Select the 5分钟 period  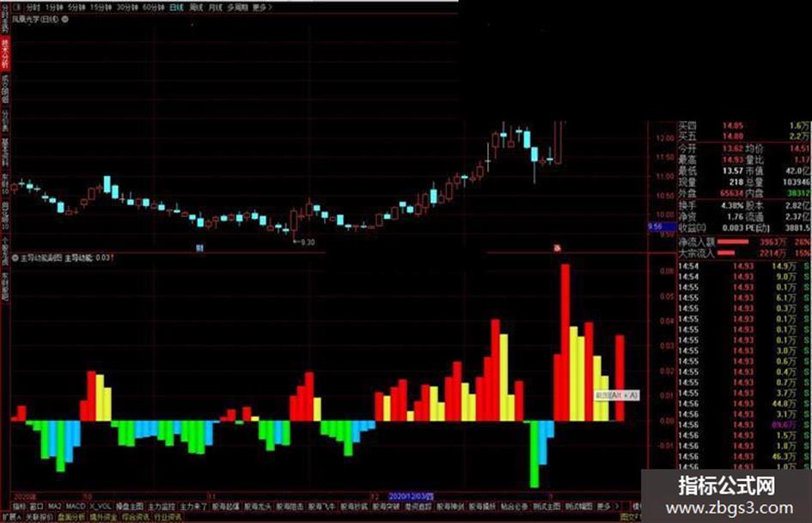(76, 8)
